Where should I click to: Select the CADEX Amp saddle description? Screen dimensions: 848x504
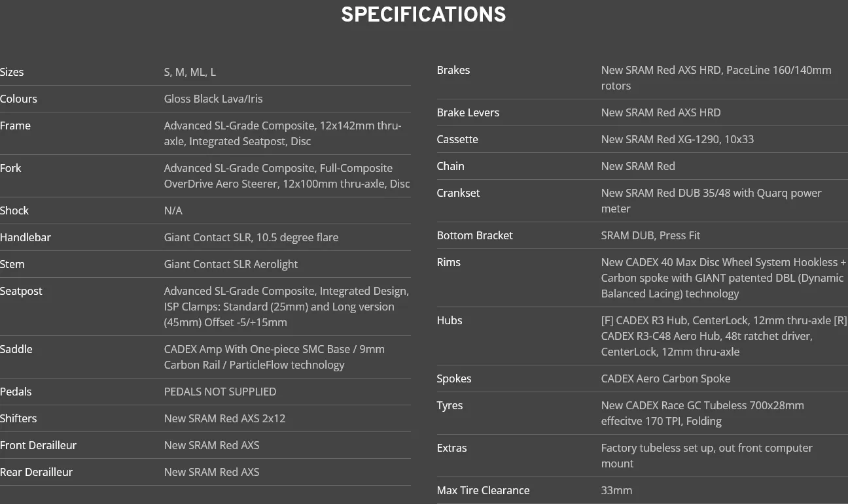(274, 357)
